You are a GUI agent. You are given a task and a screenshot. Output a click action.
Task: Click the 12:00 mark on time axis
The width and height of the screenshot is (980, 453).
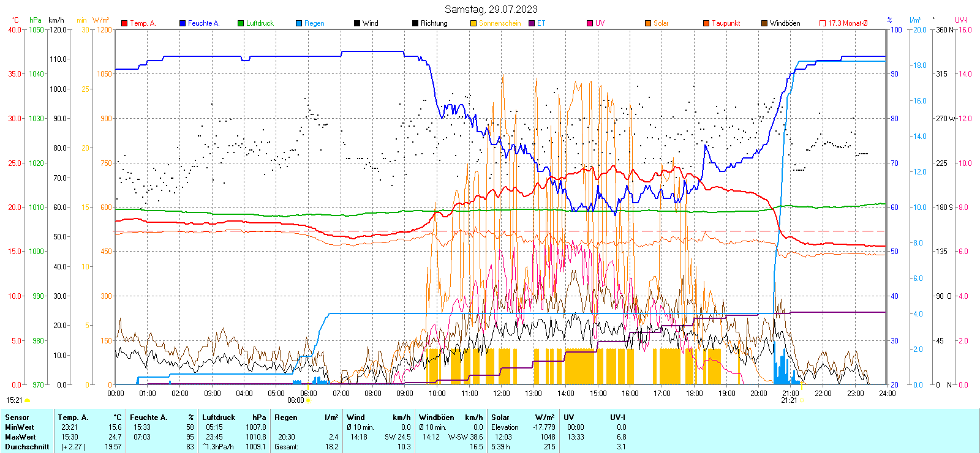501,394
